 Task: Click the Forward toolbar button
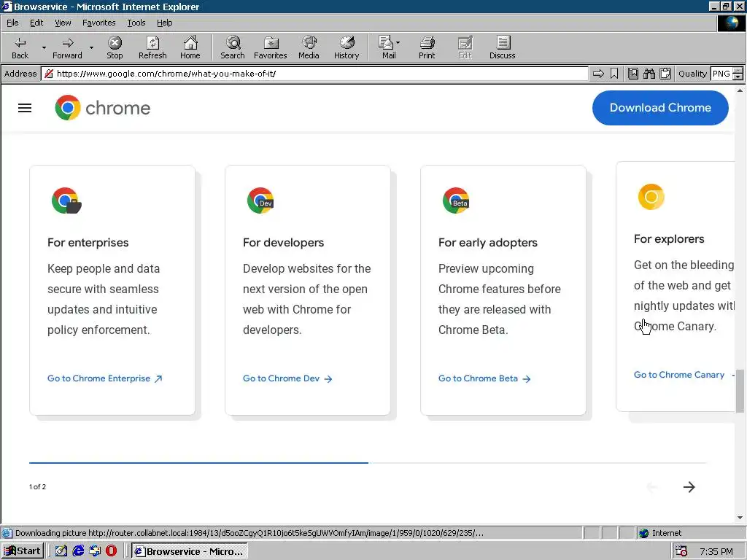tap(67, 47)
